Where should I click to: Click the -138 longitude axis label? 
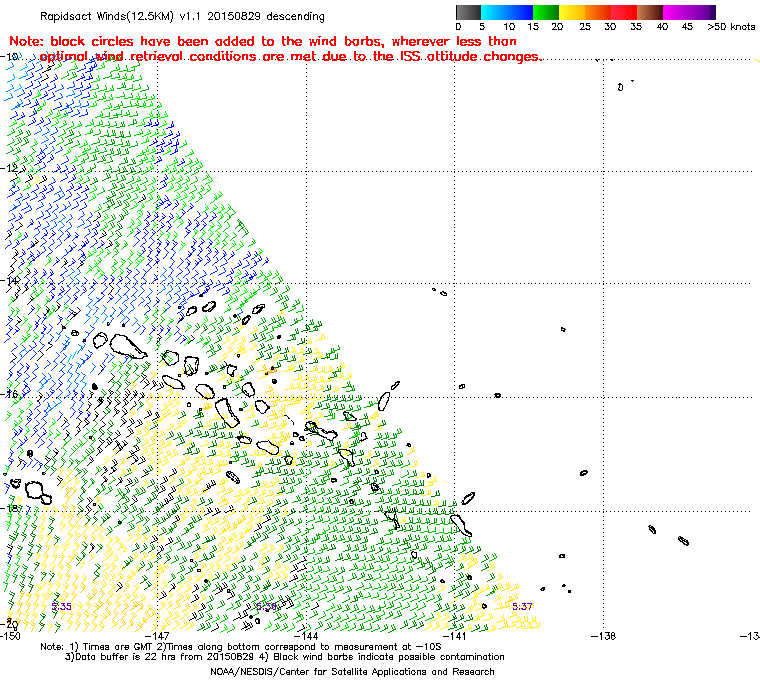(x=603, y=636)
